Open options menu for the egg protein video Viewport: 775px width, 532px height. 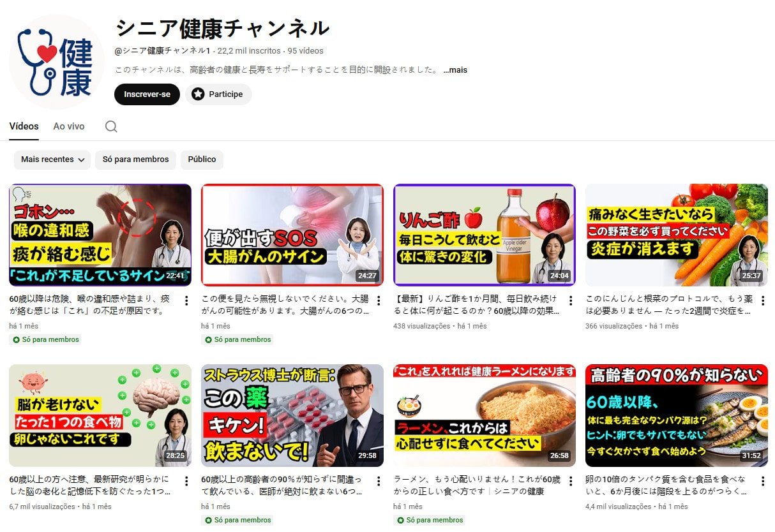pyautogui.click(x=762, y=480)
